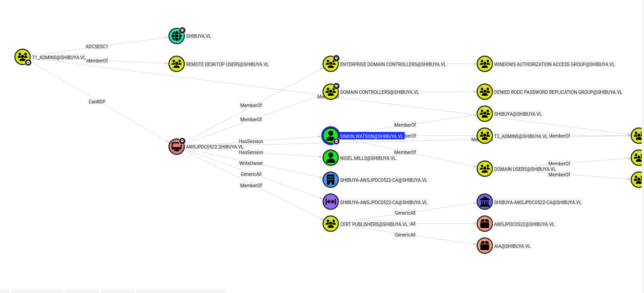The image size is (644, 293).
Task: Select the Enterprise Domain Controllers group node
Action: tap(331, 64)
